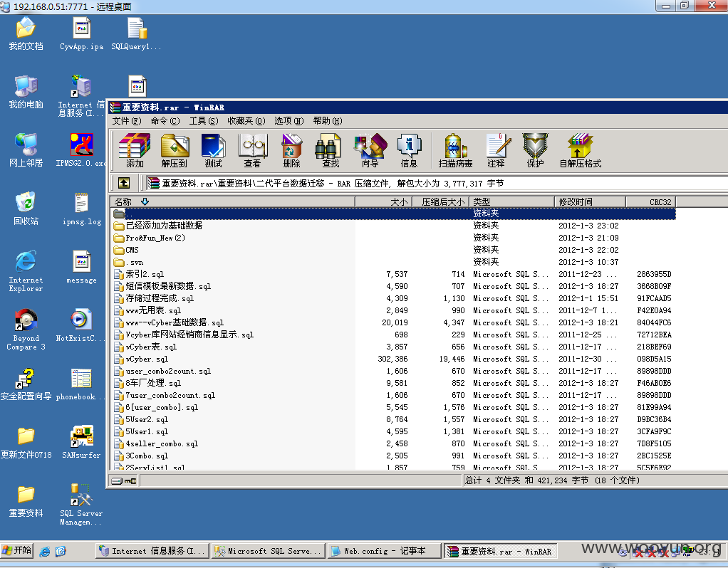Switch to Web.config Notepad taskbar window
Screen dimensions: 728x568
[x=383, y=551]
